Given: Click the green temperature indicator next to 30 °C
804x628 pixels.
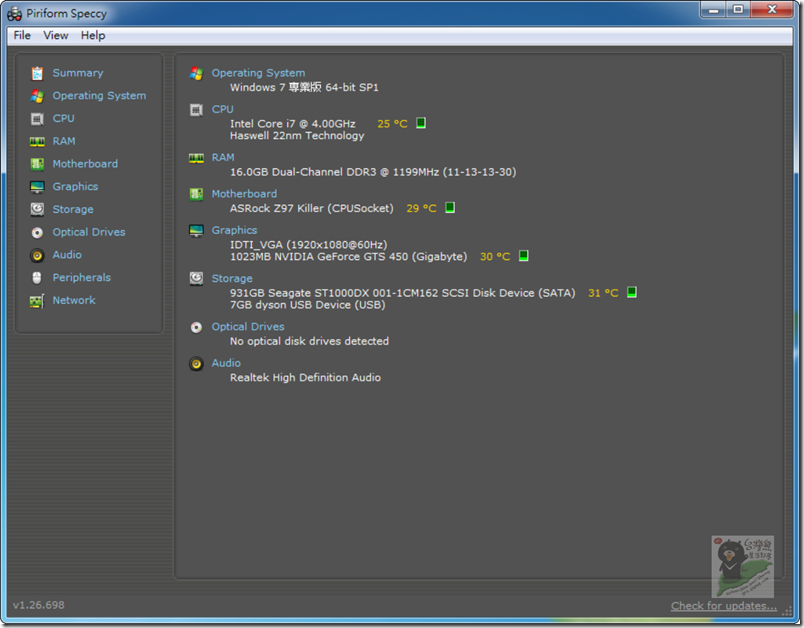Looking at the screenshot, I should [x=524, y=256].
